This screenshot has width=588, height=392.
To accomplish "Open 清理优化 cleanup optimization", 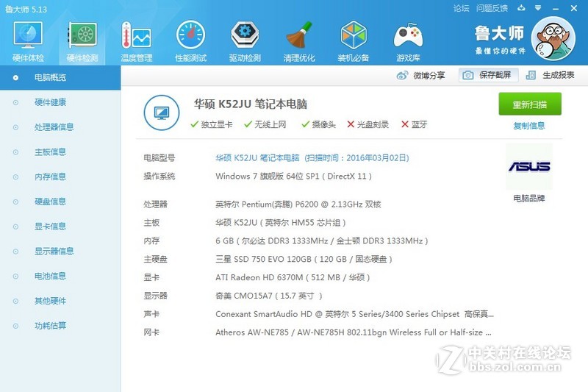I will (x=299, y=42).
